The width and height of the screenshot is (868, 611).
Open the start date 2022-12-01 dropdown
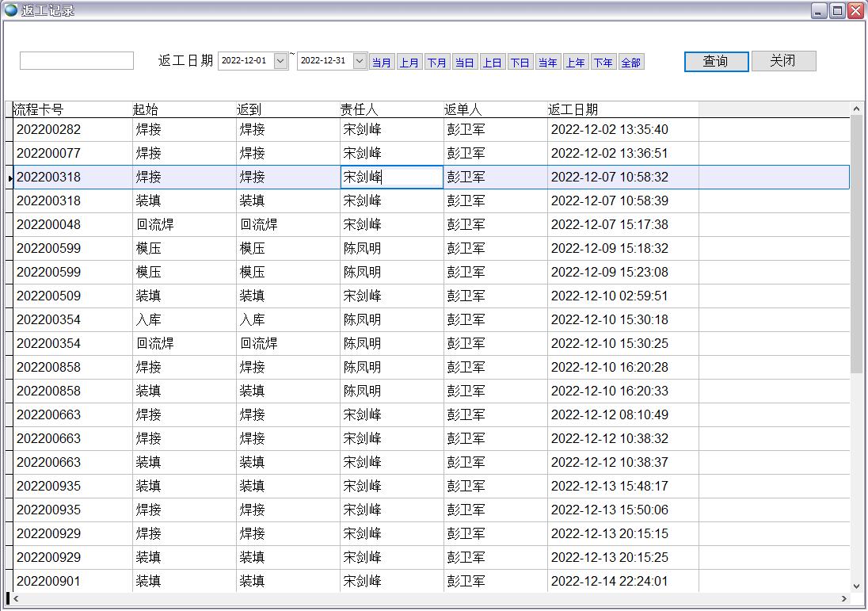[280, 61]
